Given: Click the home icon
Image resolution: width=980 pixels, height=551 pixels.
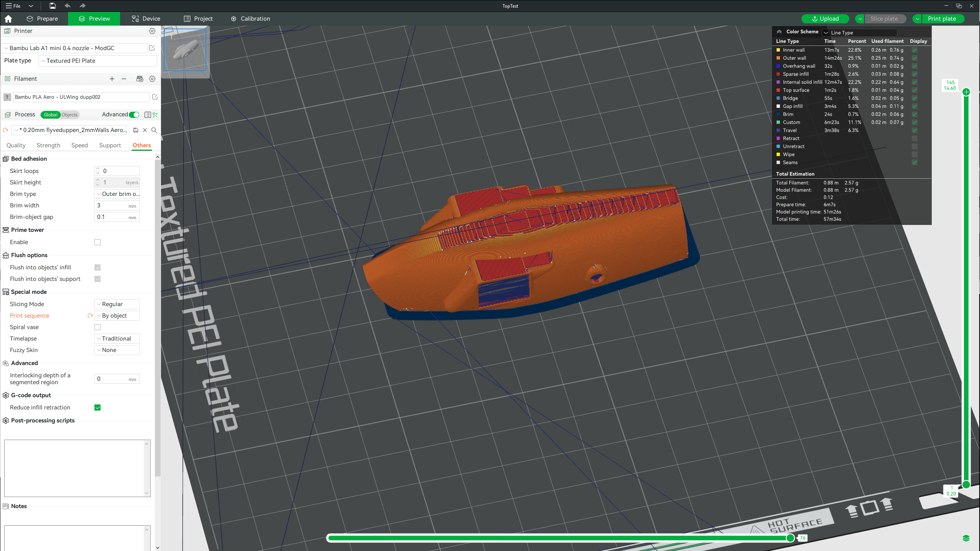Looking at the screenshot, I should (x=8, y=19).
